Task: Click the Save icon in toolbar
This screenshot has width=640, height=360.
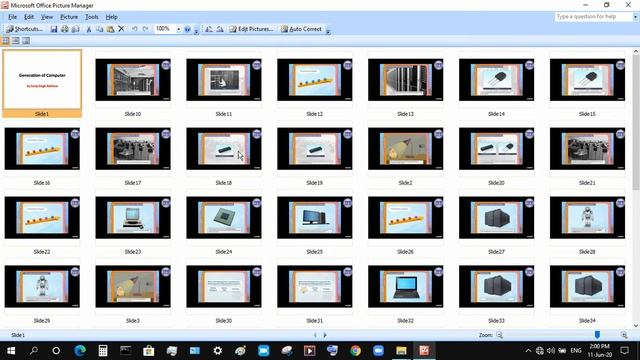Action: point(54,29)
